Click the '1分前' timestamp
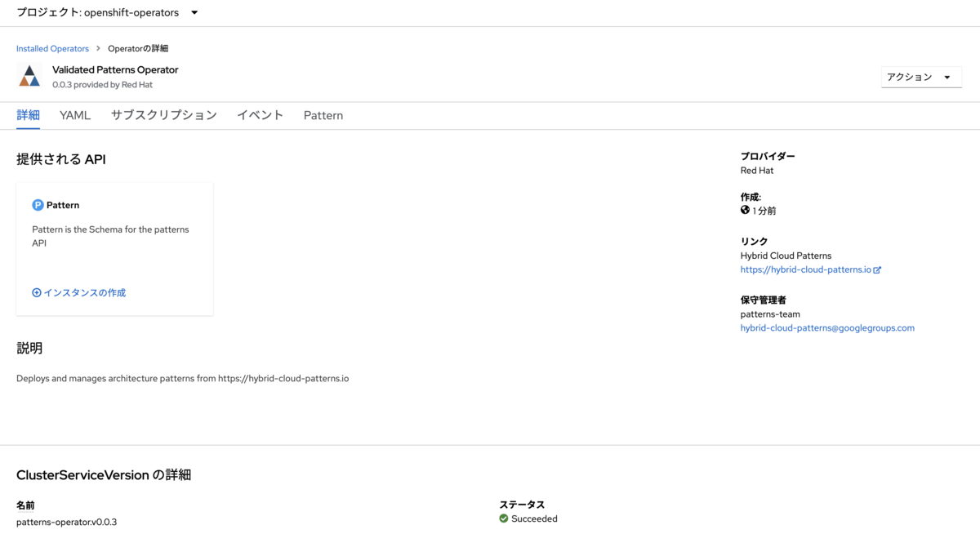 (764, 211)
